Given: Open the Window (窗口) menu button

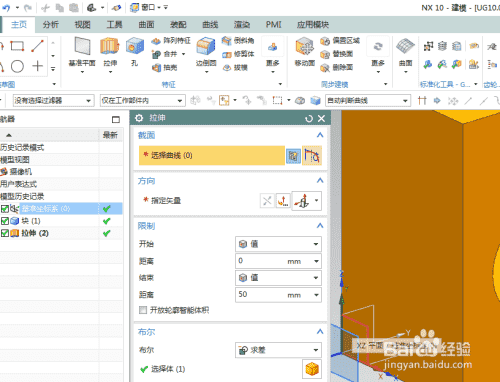Looking at the screenshot, I should click(145, 7).
